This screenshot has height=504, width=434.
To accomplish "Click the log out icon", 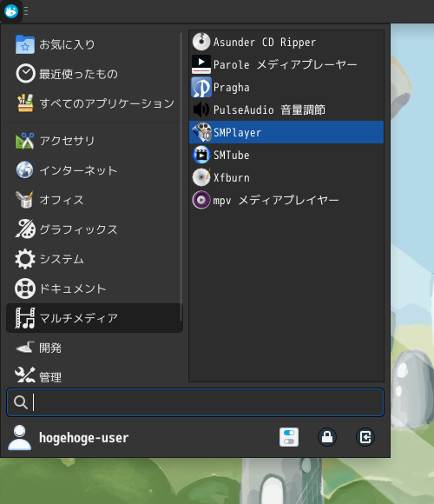I will (x=365, y=437).
